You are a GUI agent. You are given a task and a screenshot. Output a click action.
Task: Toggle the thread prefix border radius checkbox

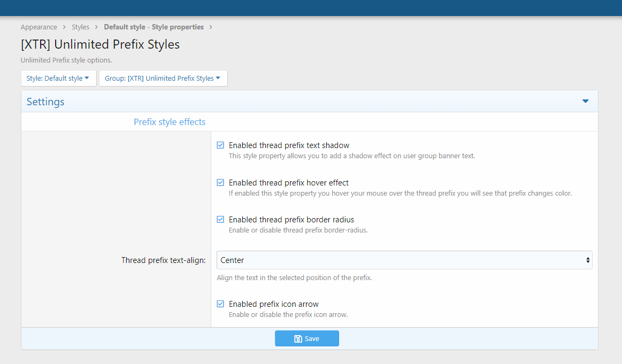coord(220,220)
